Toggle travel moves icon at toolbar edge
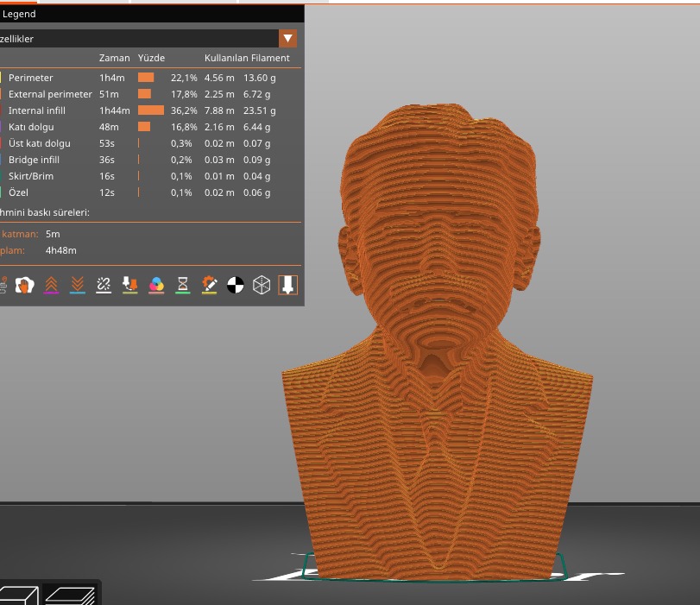 coord(3,285)
